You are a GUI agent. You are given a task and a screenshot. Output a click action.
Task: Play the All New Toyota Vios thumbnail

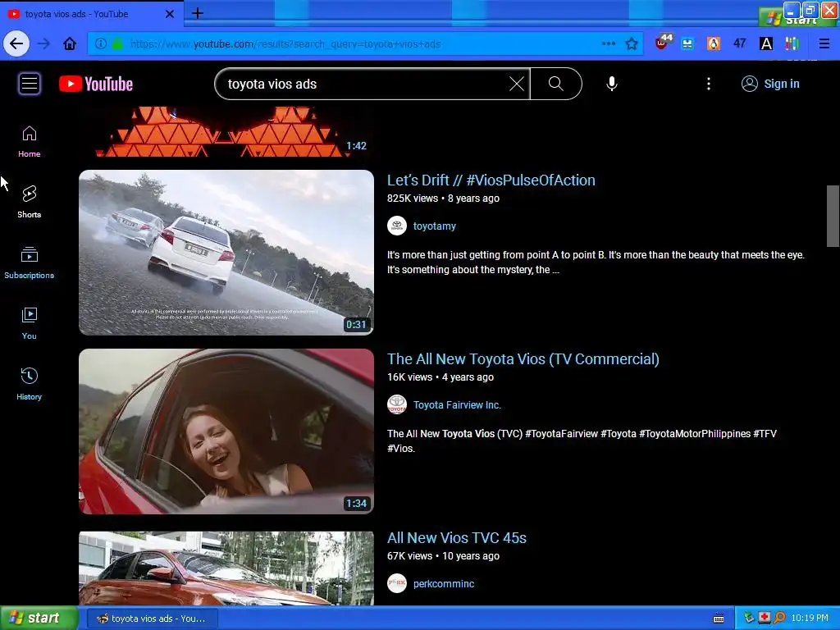click(226, 431)
